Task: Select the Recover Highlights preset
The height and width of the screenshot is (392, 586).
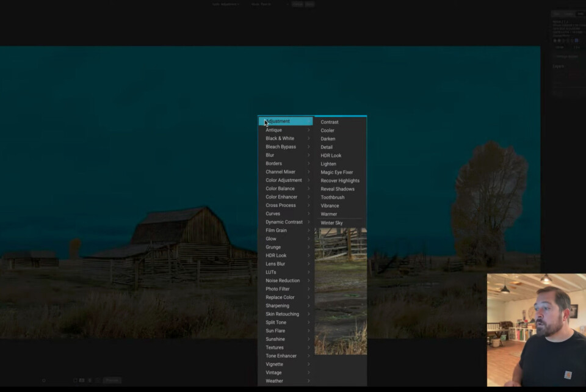Action: [x=340, y=181]
